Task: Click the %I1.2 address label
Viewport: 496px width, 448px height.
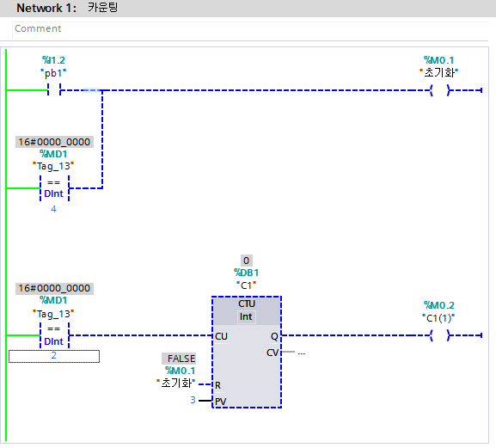Action: (53, 60)
